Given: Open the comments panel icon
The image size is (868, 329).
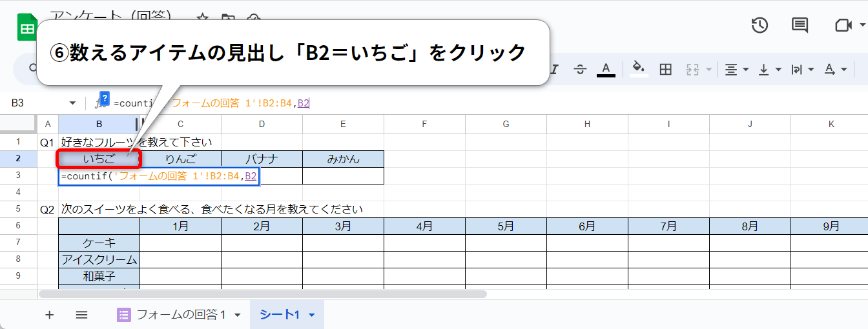Looking at the screenshot, I should click(x=800, y=25).
